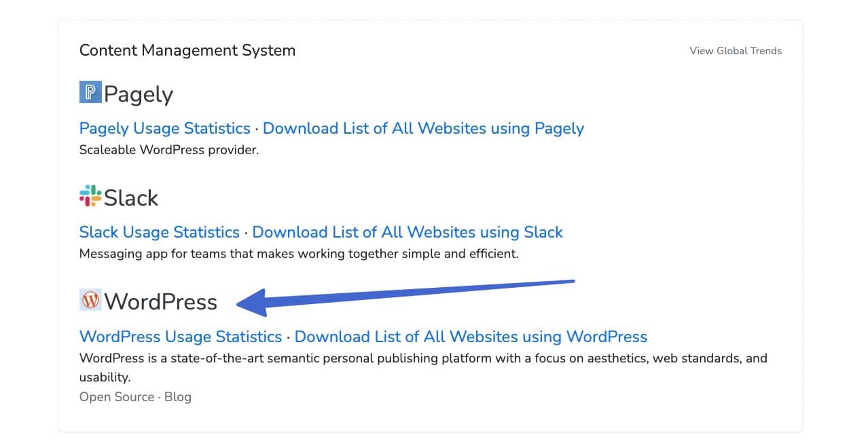Open WordPress Usage Statistics
The image size is (868, 448).
tap(180, 337)
